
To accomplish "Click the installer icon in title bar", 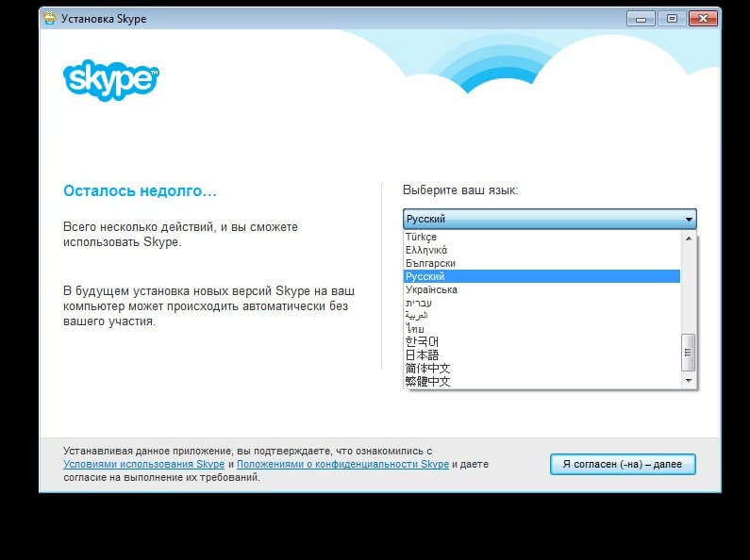I will point(50,19).
